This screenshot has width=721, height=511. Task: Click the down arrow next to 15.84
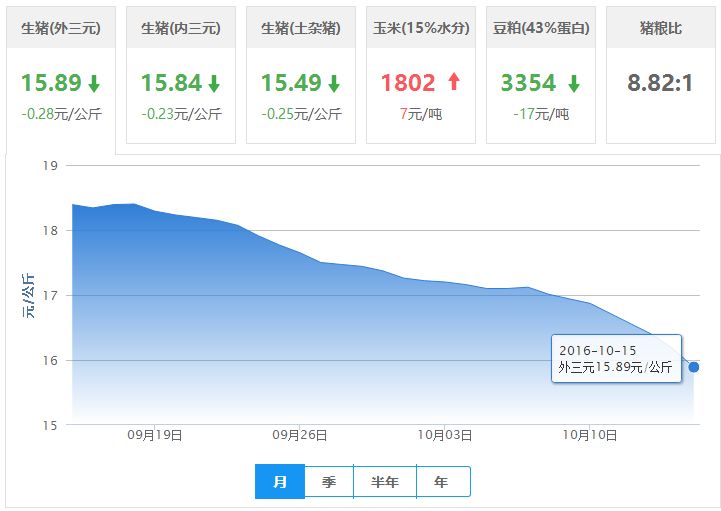point(213,83)
